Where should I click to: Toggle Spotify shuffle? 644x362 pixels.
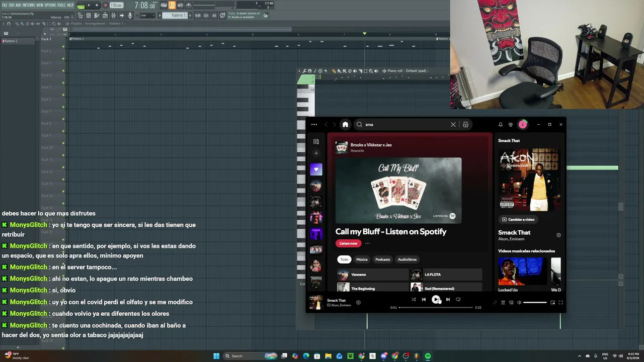click(414, 300)
